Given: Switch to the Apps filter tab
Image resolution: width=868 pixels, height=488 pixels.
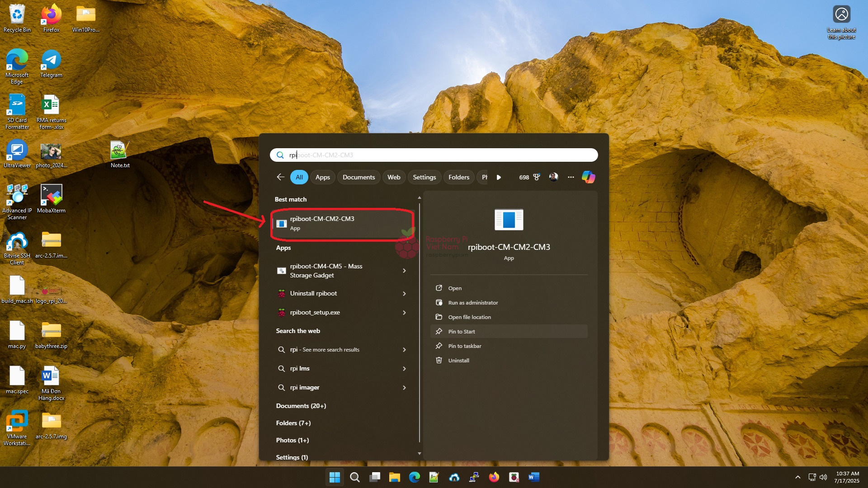Looking at the screenshot, I should (322, 177).
